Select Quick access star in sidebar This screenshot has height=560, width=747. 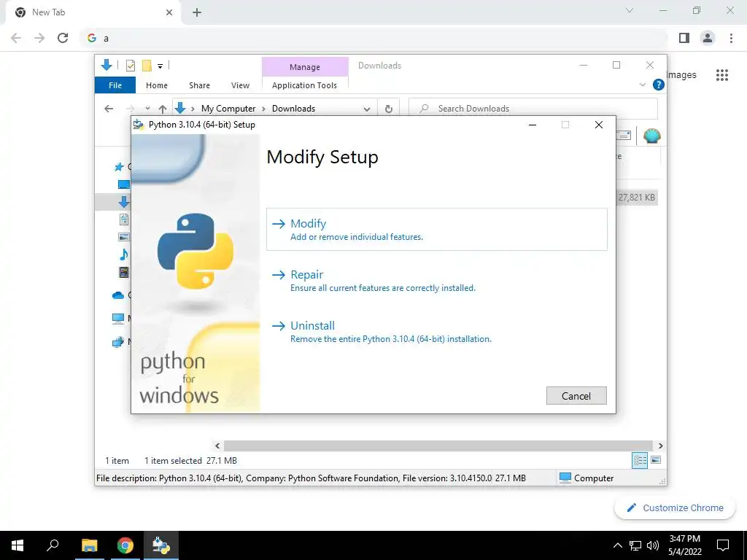click(x=119, y=167)
